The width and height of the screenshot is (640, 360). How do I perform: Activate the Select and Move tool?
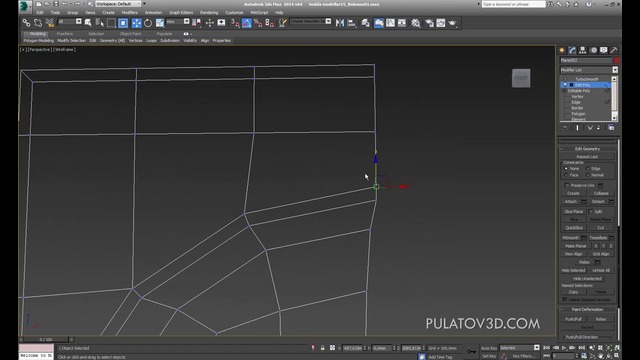tap(136, 23)
